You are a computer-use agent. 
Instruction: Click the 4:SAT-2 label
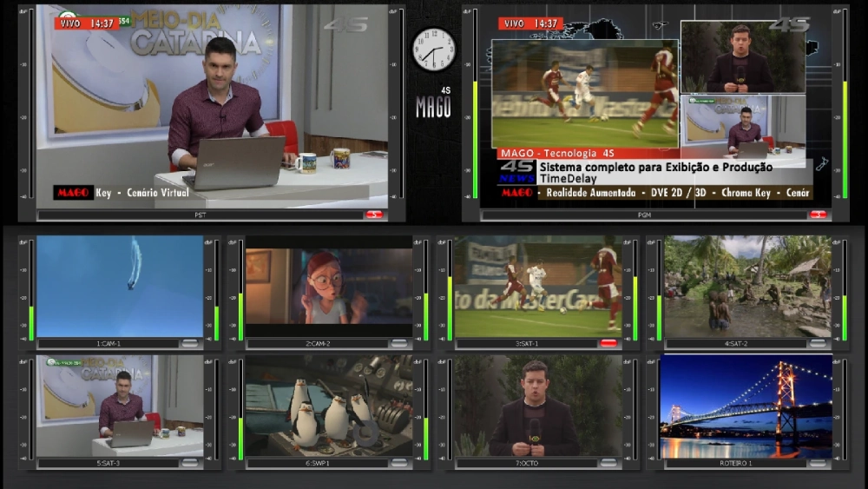pos(736,344)
